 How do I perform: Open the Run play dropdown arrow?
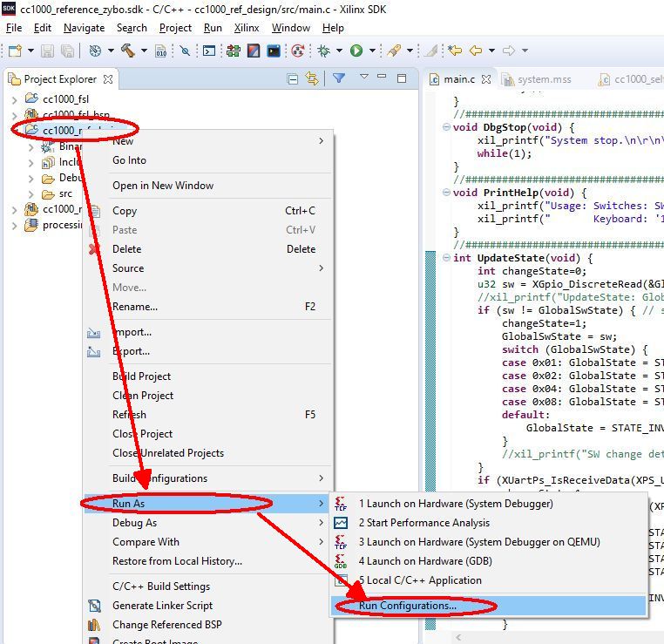click(372, 51)
